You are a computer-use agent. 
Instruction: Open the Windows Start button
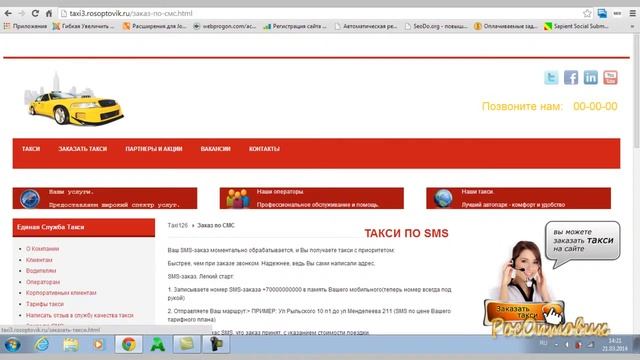pyautogui.click(x=12, y=345)
